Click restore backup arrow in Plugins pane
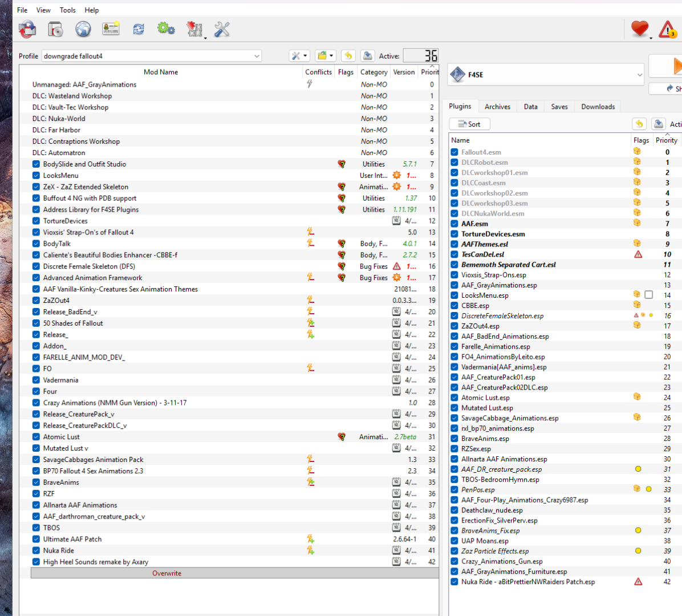Viewport: 682px width, 616px height. click(639, 124)
